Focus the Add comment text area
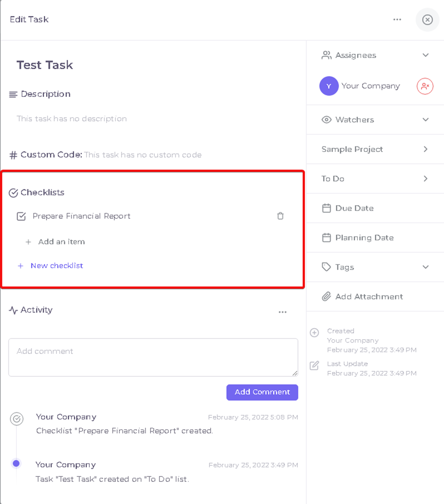 153,357
